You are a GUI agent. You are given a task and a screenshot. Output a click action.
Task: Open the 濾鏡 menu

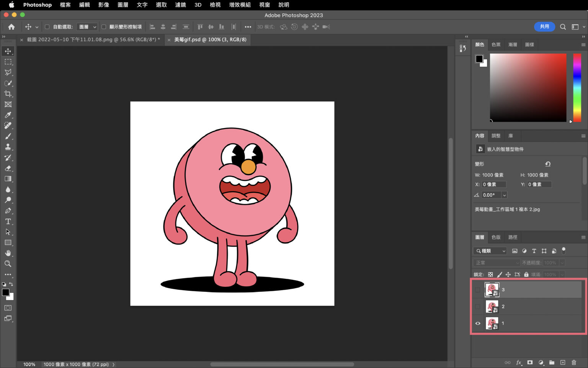[x=181, y=5]
